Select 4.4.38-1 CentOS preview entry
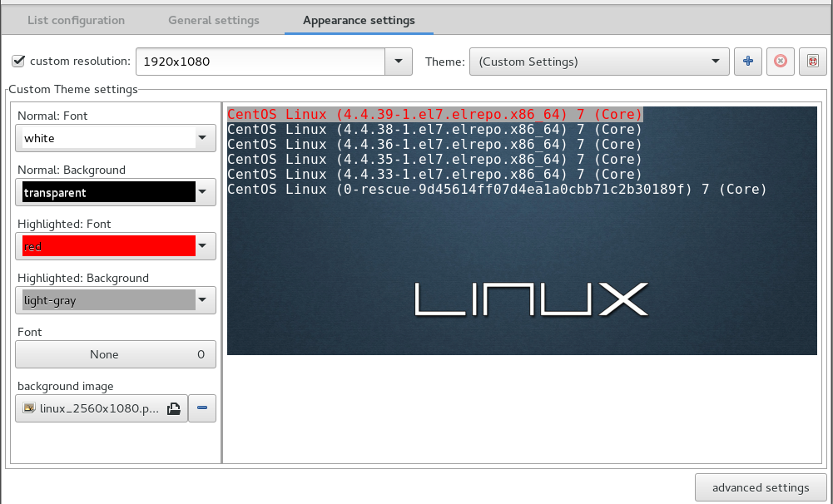Screen dimensions: 833x504 tap(434, 129)
